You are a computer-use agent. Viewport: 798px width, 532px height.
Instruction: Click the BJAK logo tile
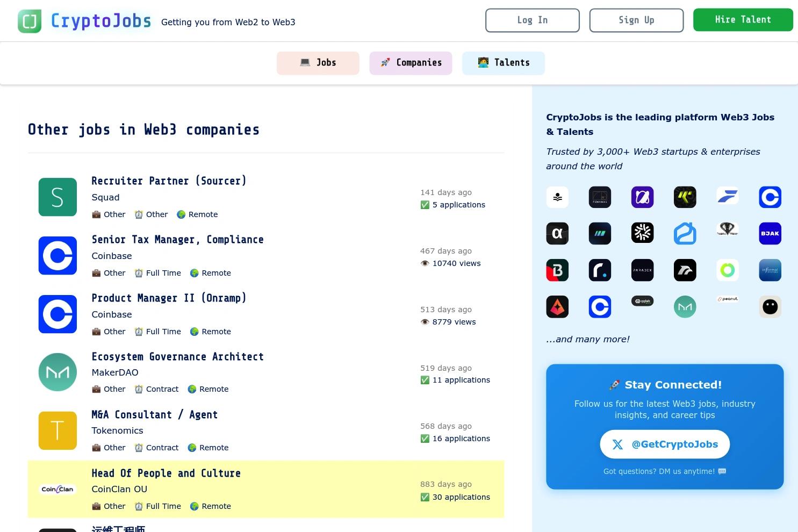770,234
